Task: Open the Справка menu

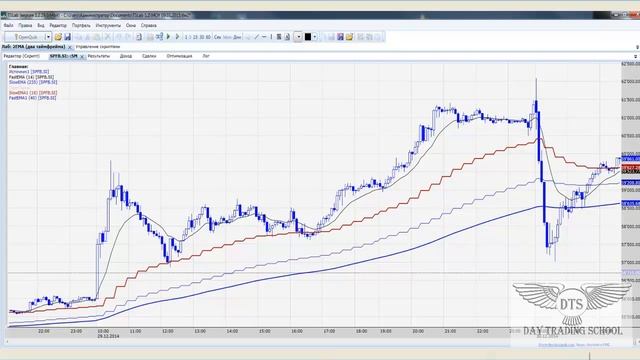Action: 149,25
